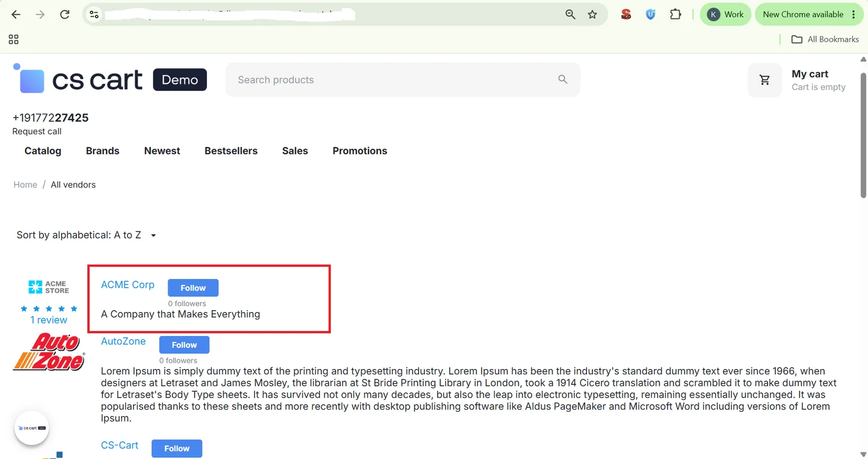Go back to the previous page
Screen dimensions: 868x459
click(x=16, y=15)
